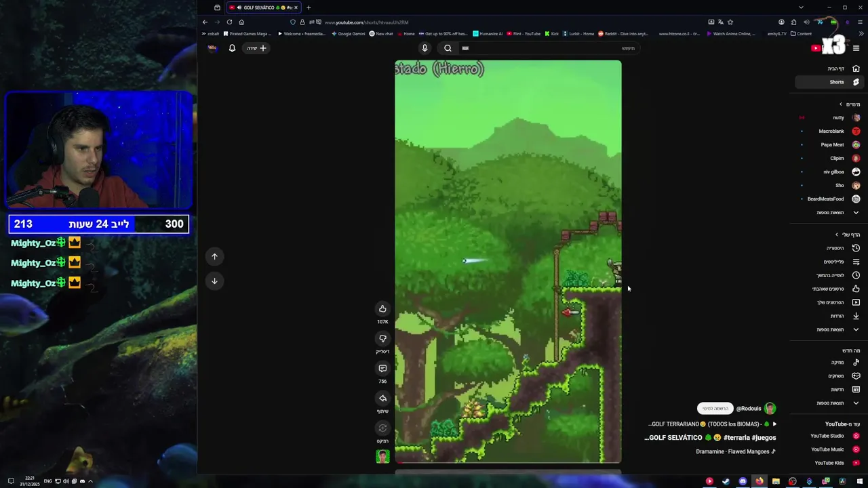Toggle the YouTube hamburger guide menu
The height and width of the screenshot is (488, 868).
click(x=856, y=48)
